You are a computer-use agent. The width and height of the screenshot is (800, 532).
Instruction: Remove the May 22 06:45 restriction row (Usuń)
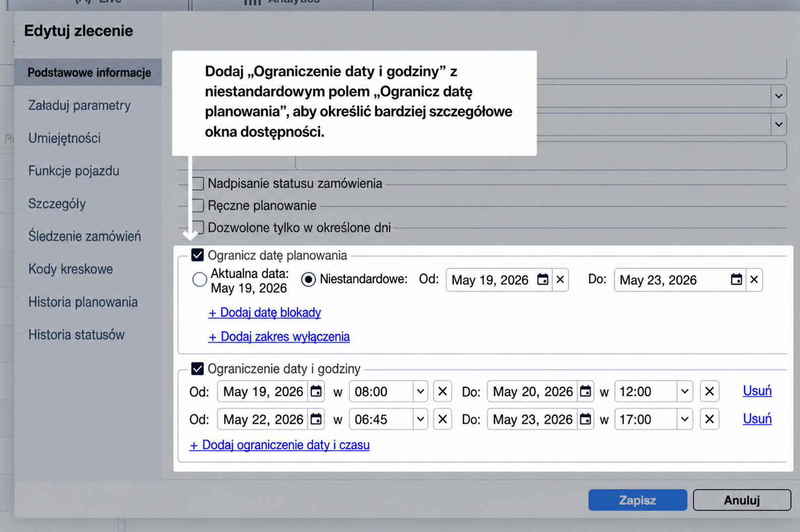[757, 419]
